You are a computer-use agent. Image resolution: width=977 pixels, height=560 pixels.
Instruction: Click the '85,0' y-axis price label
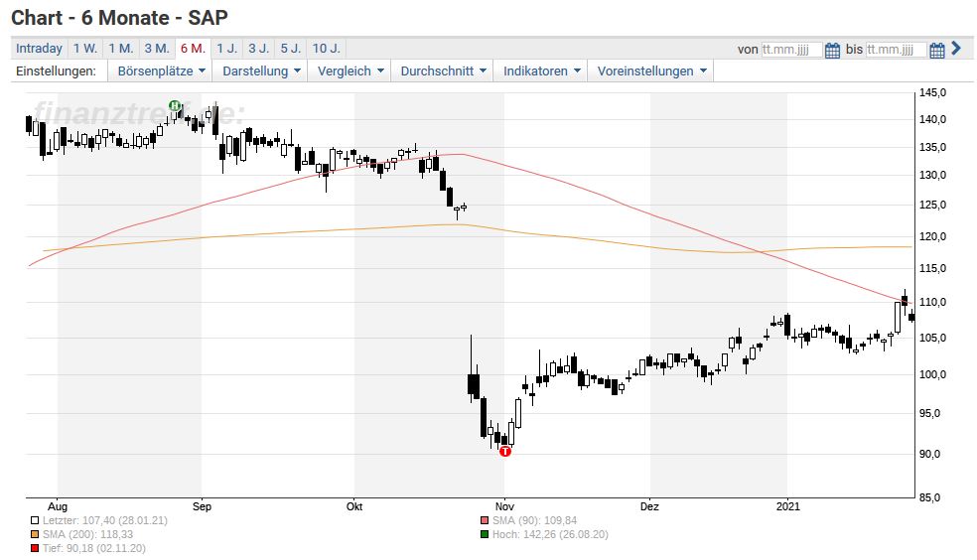[x=932, y=497]
